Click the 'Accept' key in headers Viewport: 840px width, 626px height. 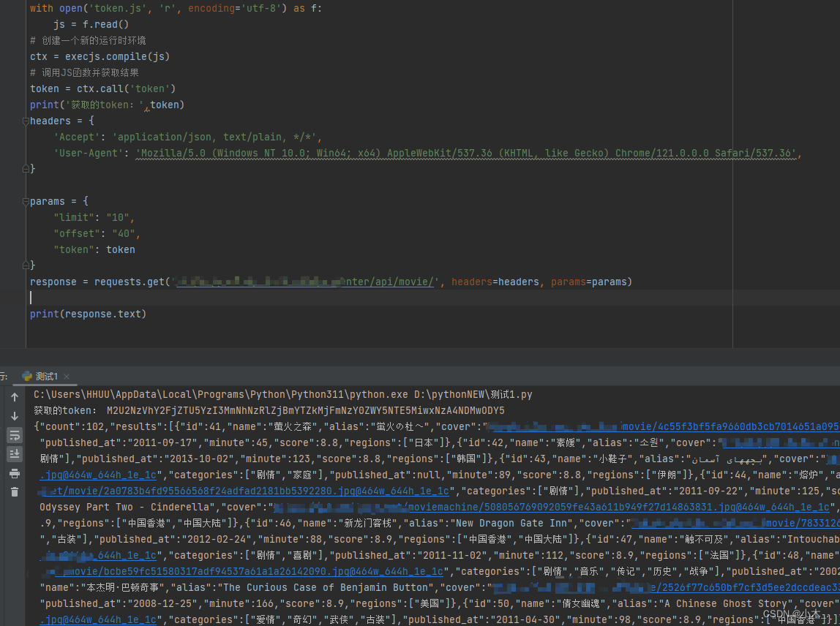point(77,137)
